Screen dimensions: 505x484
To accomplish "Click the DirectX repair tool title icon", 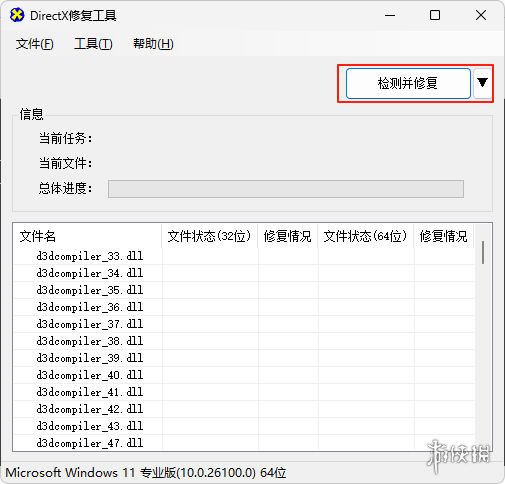I will [17, 15].
